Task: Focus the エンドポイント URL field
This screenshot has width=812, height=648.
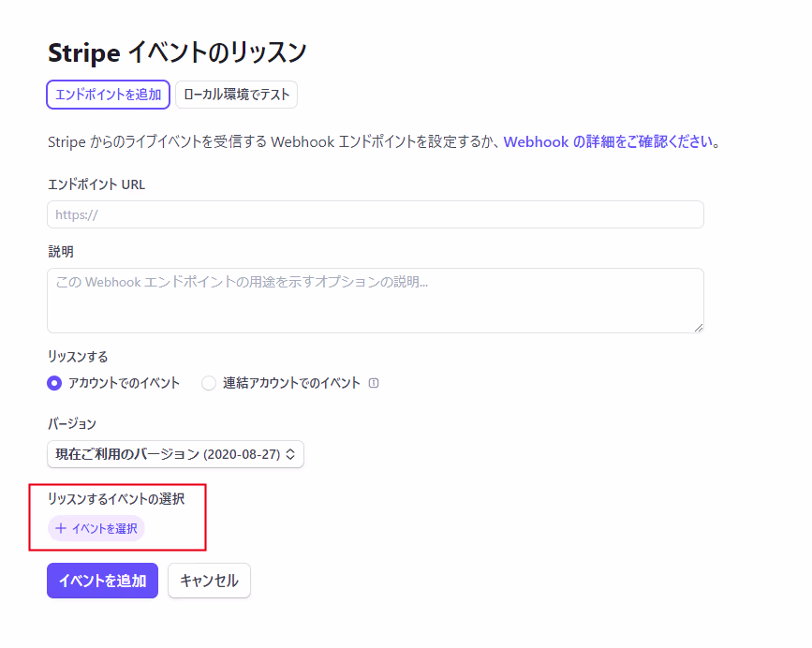Action: [x=376, y=214]
